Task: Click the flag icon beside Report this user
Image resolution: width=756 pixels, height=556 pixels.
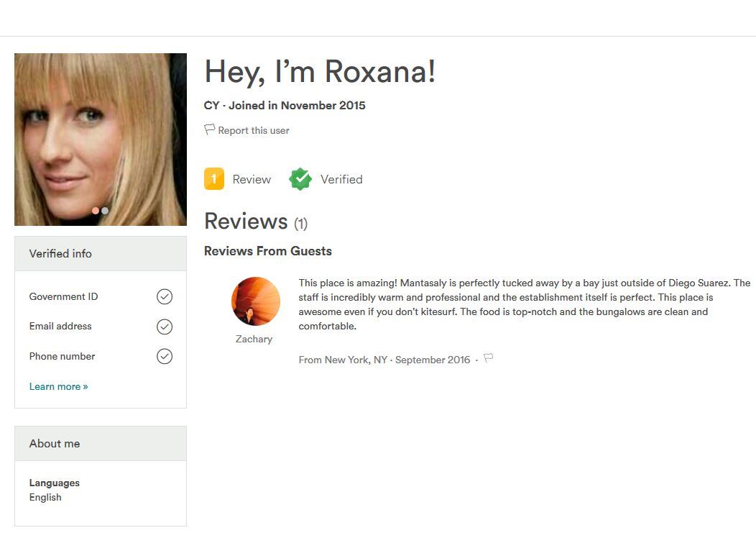Action: (x=210, y=129)
